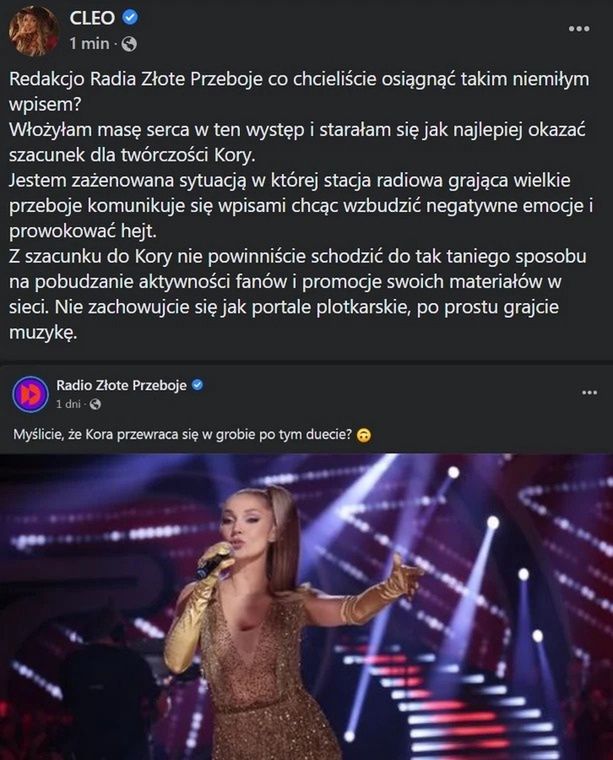Click the verified badge beside Radio Złote Przeboje
This screenshot has width=613, height=760.
point(198,385)
